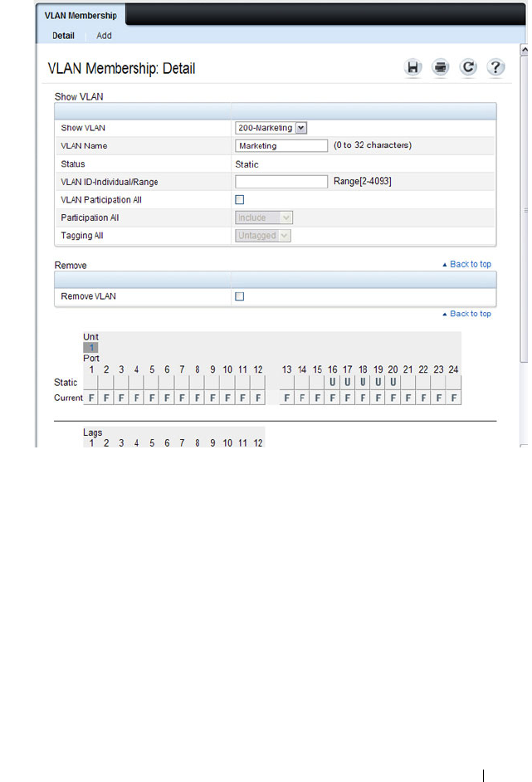The height and width of the screenshot is (782, 532).
Task: Click port 19 column header number
Action: point(378,369)
